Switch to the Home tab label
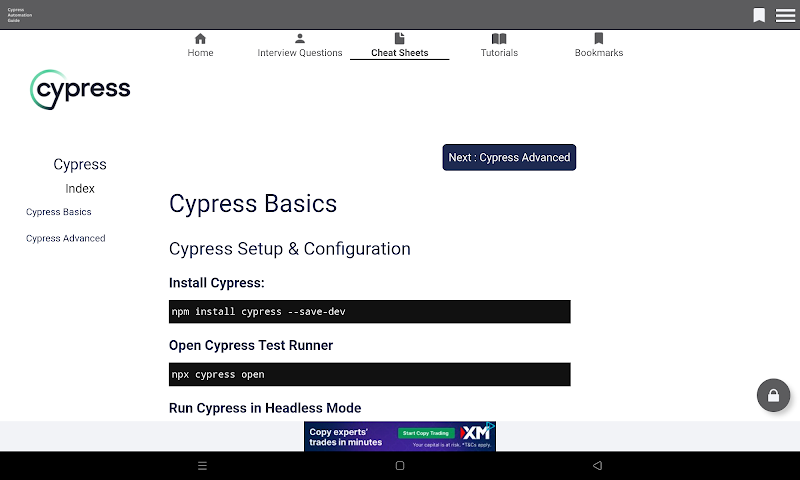The width and height of the screenshot is (800, 480). click(200, 53)
